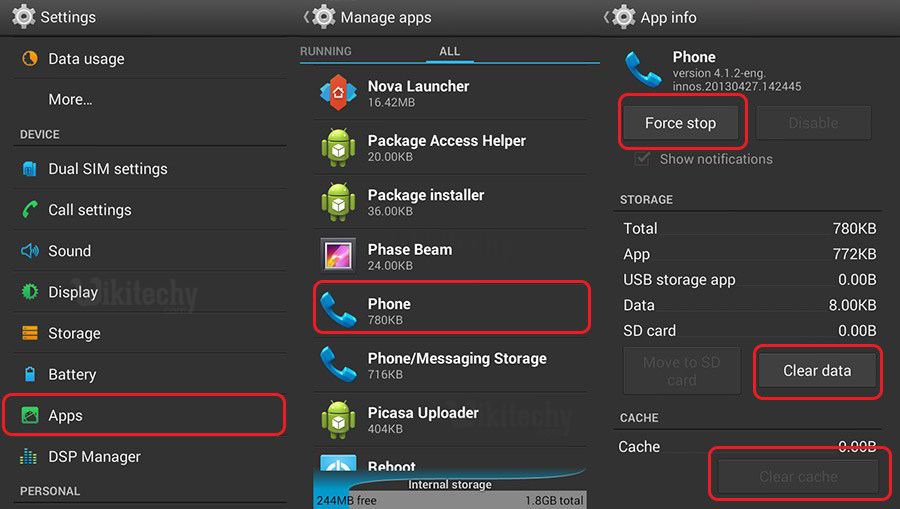Open DSP Manager entry
This screenshot has width=900, height=509.
coord(150,456)
